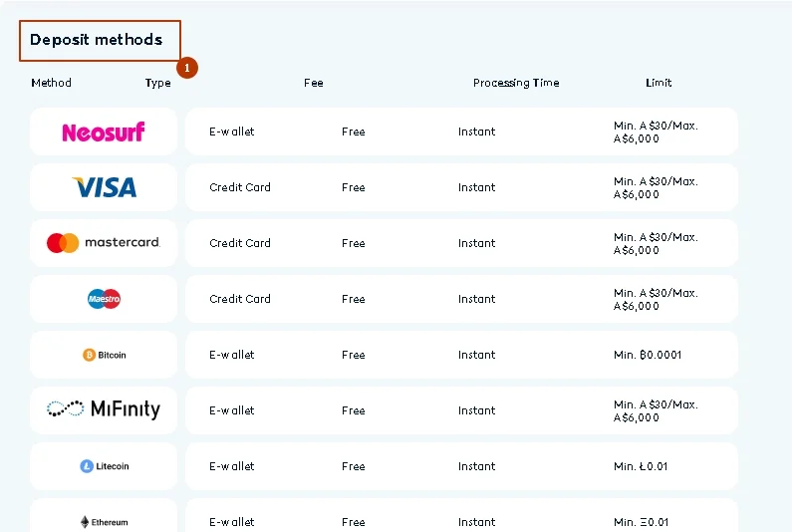Click Credit Card in the Maestro row
The image size is (792, 532).
point(240,299)
